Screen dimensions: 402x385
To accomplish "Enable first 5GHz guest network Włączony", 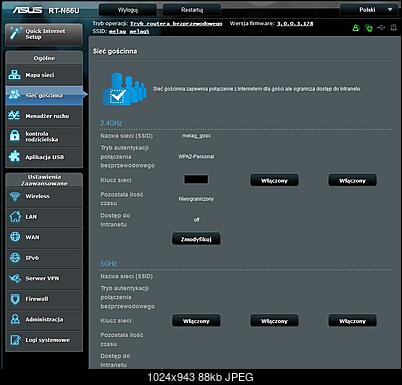I will pyautogui.click(x=196, y=321).
